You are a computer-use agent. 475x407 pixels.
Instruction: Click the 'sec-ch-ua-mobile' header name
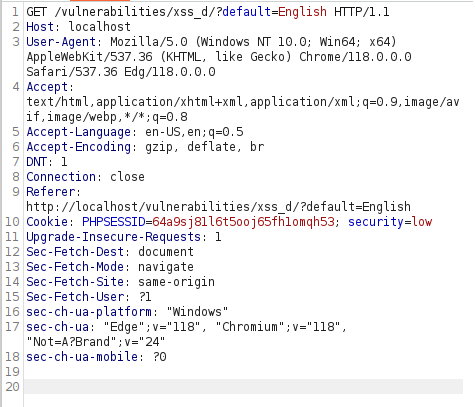click(x=82, y=357)
